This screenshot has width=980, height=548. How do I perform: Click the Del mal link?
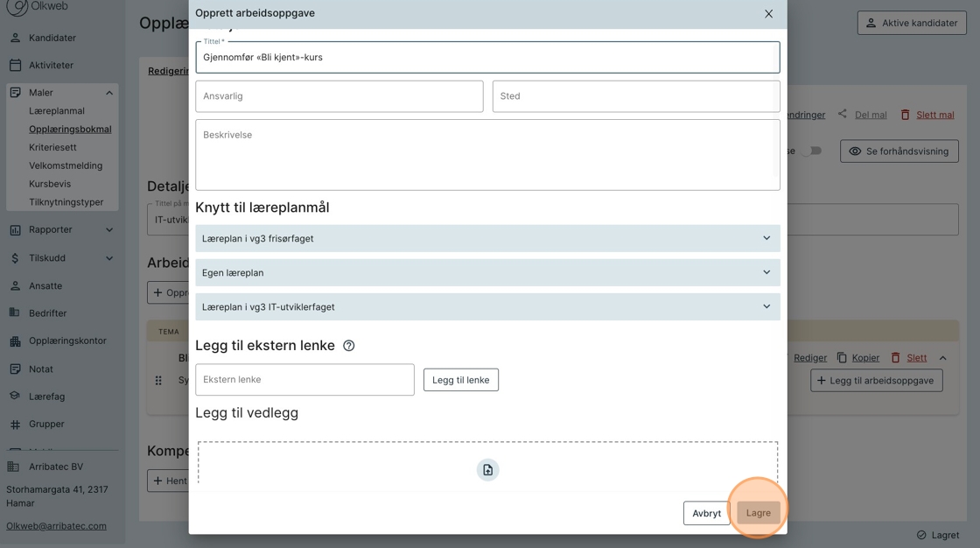[871, 115]
